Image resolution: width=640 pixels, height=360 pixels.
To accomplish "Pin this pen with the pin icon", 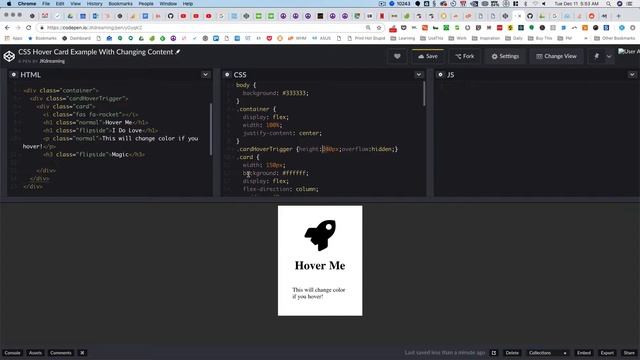I will click(596, 56).
